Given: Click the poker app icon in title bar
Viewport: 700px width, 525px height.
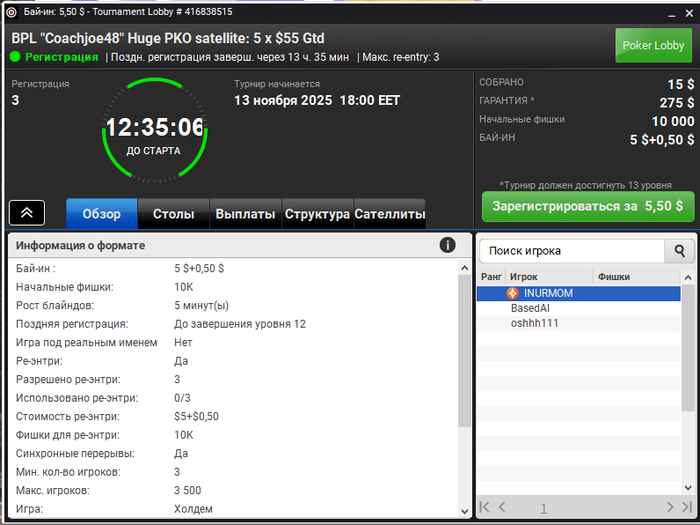Looking at the screenshot, I should coord(11,12).
